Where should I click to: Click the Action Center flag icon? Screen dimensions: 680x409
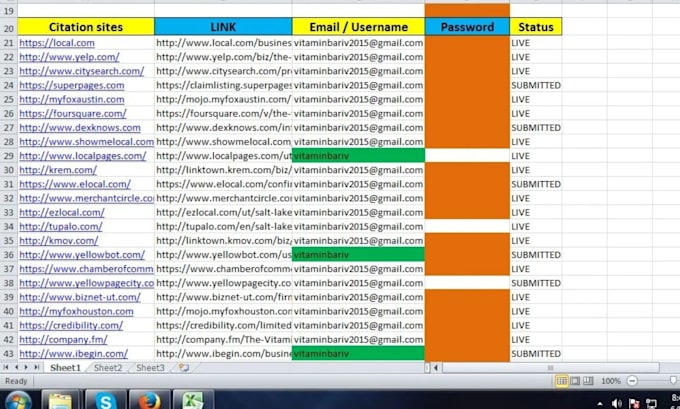tap(634, 403)
